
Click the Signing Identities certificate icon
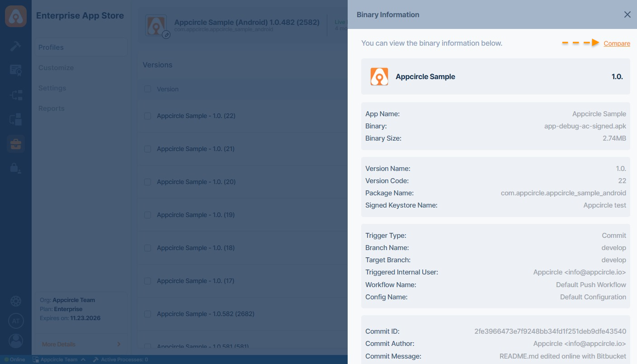point(16,70)
